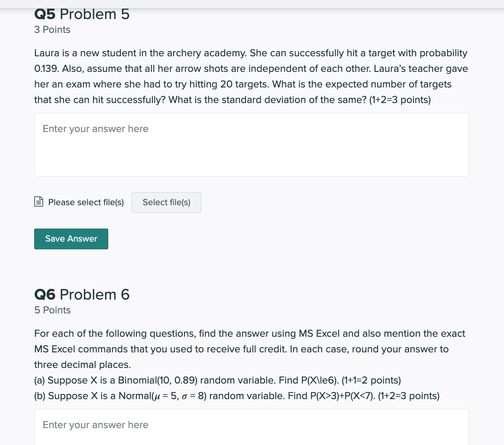Click the MS Excel instructions paragraph in Q6
The image size is (504, 445).
coord(249,349)
